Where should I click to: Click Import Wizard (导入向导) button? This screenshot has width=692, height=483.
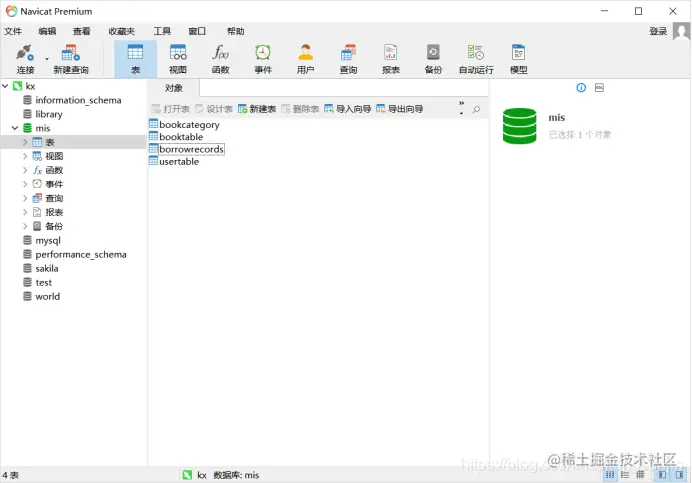tap(348, 109)
